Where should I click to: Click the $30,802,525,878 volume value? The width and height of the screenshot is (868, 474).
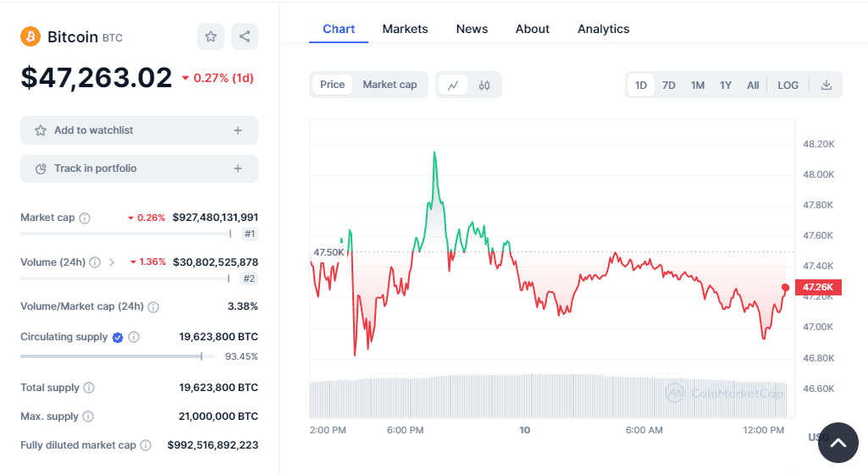tap(215, 262)
